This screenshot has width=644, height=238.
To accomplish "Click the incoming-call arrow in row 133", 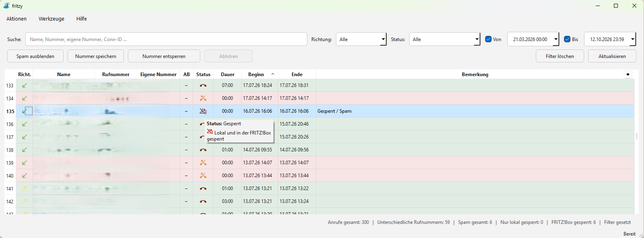I will click(25, 85).
